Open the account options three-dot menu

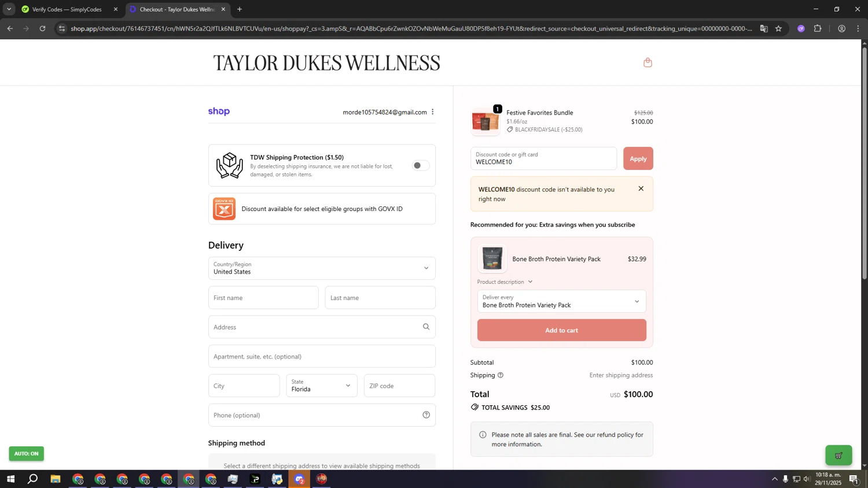(x=432, y=112)
